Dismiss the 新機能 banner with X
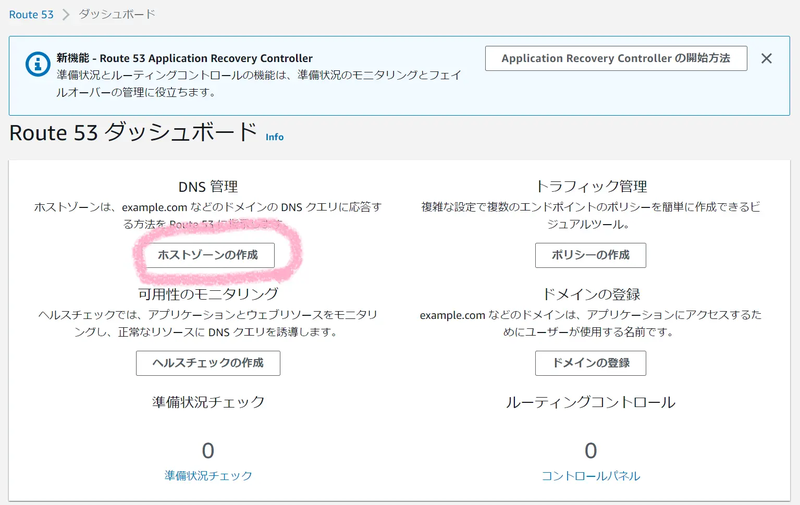This screenshot has height=505, width=800. 766,59
